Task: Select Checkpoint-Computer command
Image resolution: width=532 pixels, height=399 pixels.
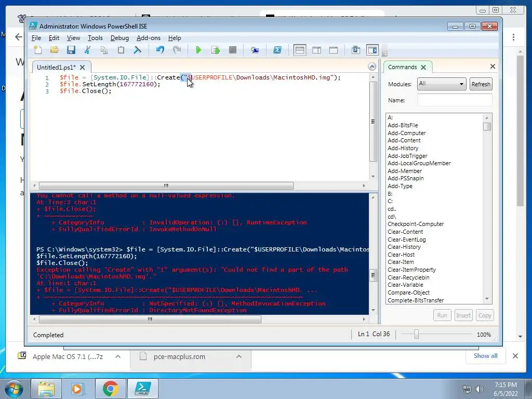Action: click(416, 224)
